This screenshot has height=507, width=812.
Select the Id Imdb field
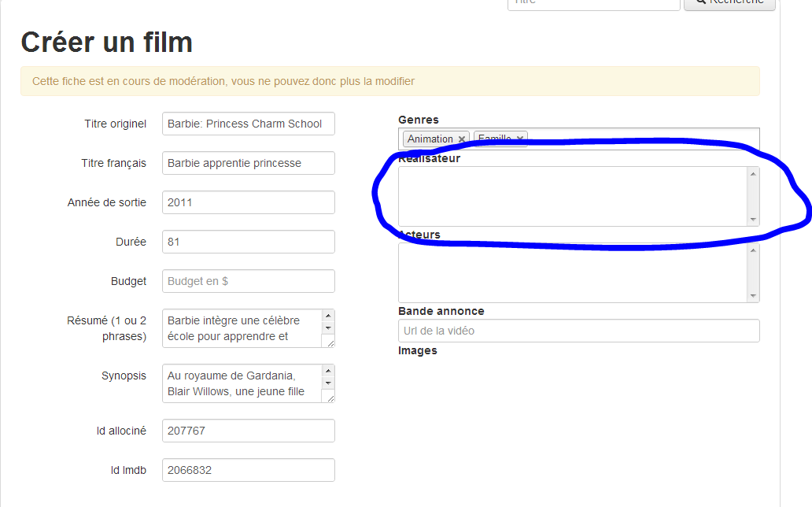coord(249,470)
